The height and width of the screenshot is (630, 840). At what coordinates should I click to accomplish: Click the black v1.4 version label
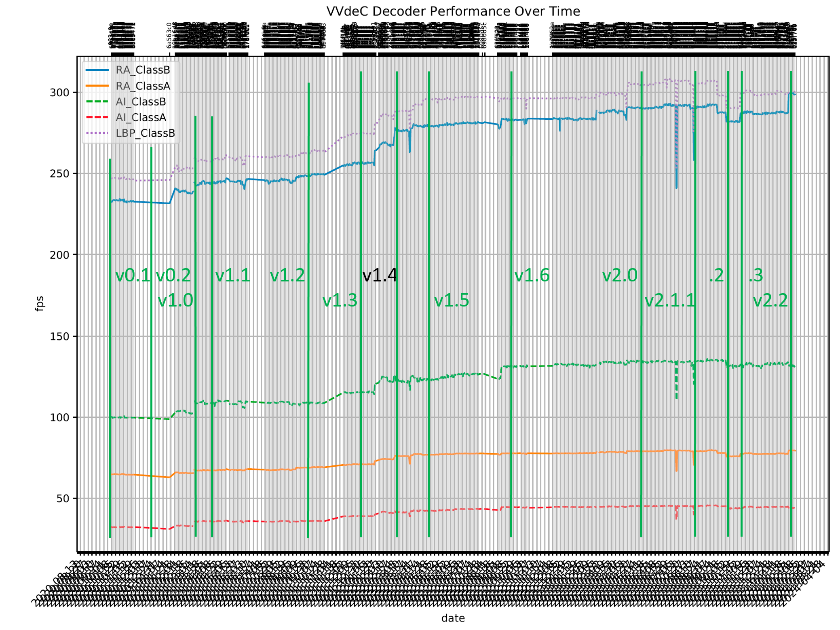click(380, 276)
